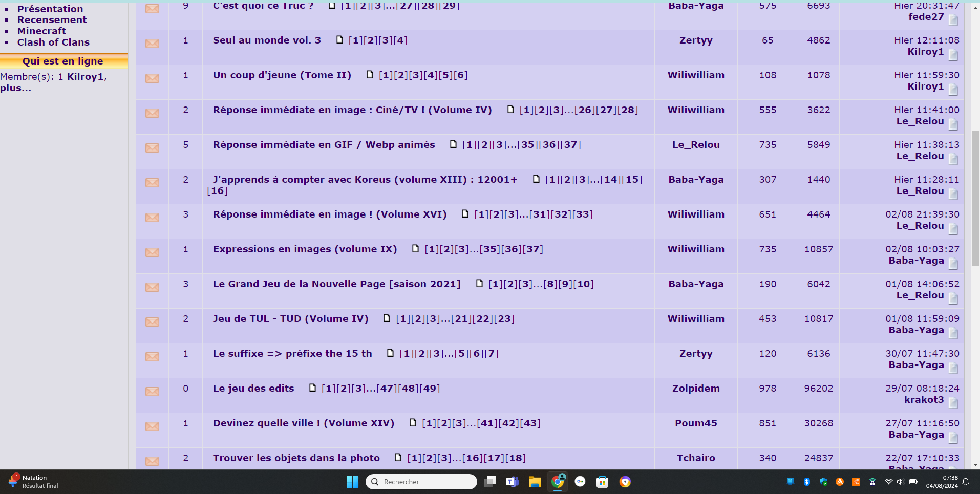Click the Bluetooth tray icon

coord(806,482)
